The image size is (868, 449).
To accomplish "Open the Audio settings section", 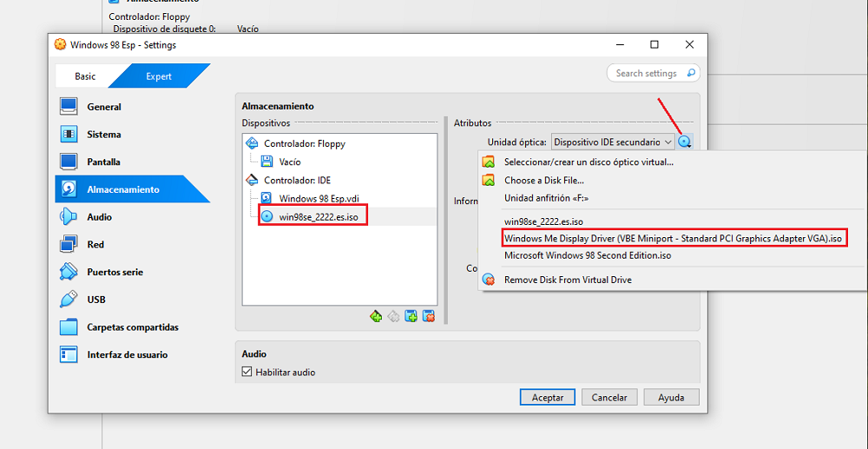I will pos(99,217).
